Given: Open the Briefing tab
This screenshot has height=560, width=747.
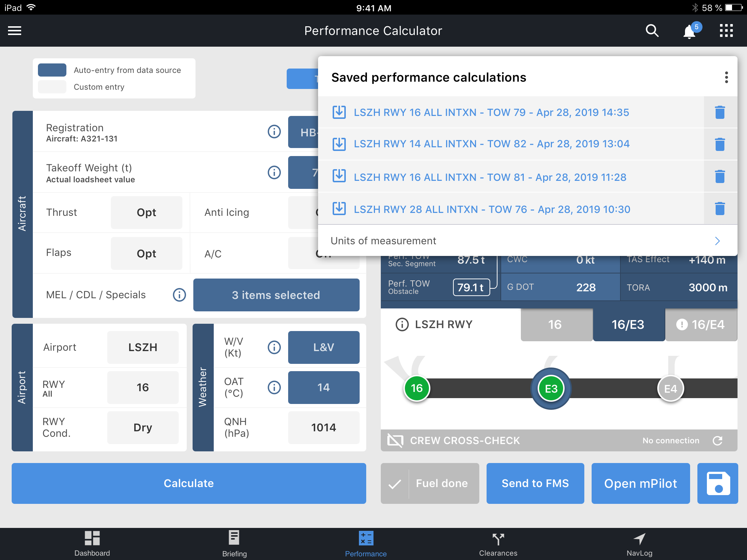Looking at the screenshot, I should [234, 543].
